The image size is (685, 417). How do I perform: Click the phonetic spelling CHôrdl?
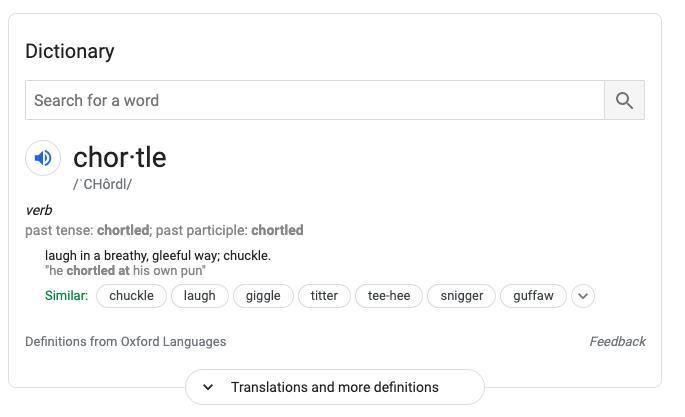[x=102, y=184]
